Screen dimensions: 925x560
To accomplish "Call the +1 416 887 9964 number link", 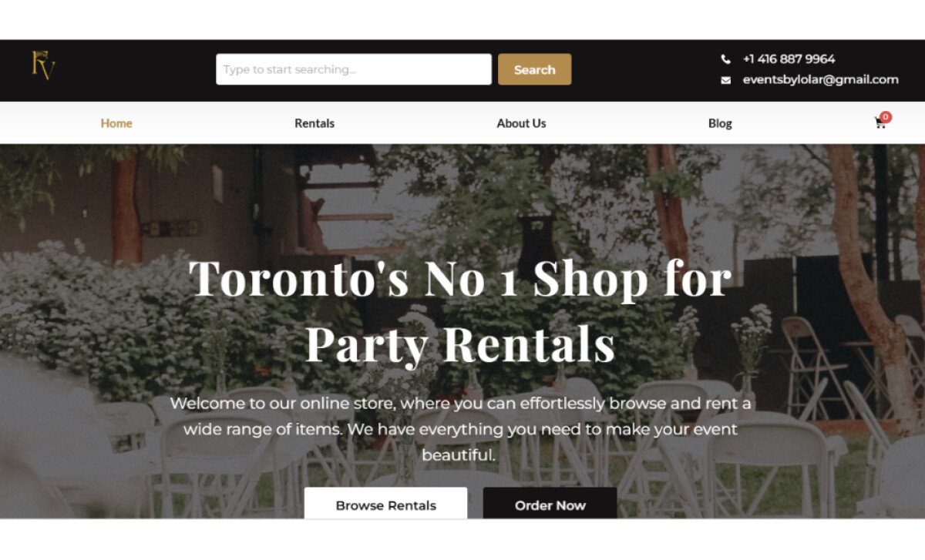I will point(789,59).
